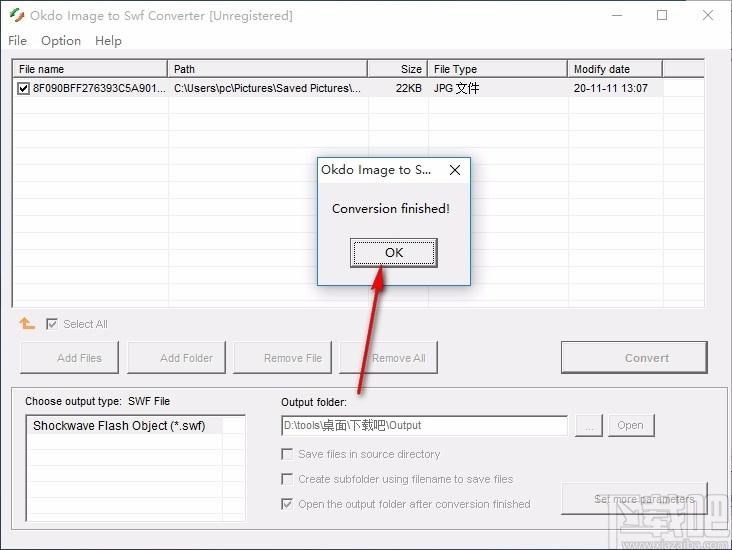Open the Help menu
The image size is (732, 550).
click(108, 41)
